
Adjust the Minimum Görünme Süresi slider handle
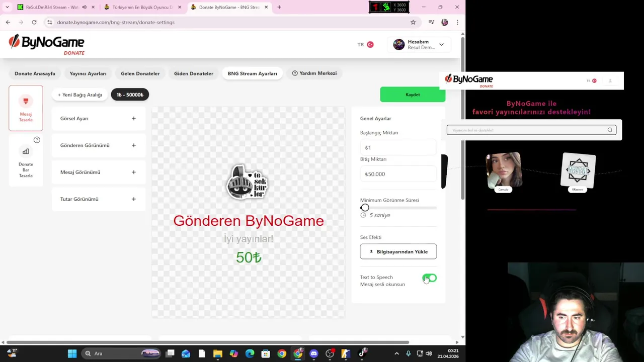[365, 208]
